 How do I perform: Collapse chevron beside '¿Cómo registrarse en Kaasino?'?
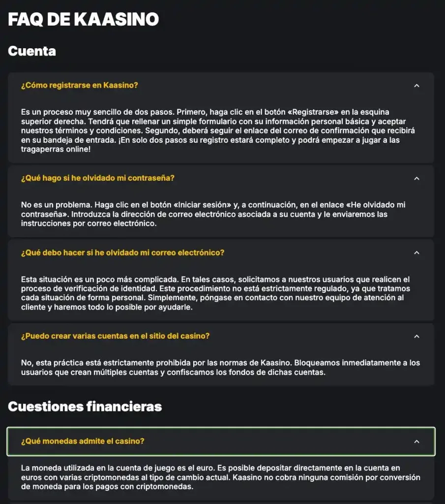[x=416, y=86]
